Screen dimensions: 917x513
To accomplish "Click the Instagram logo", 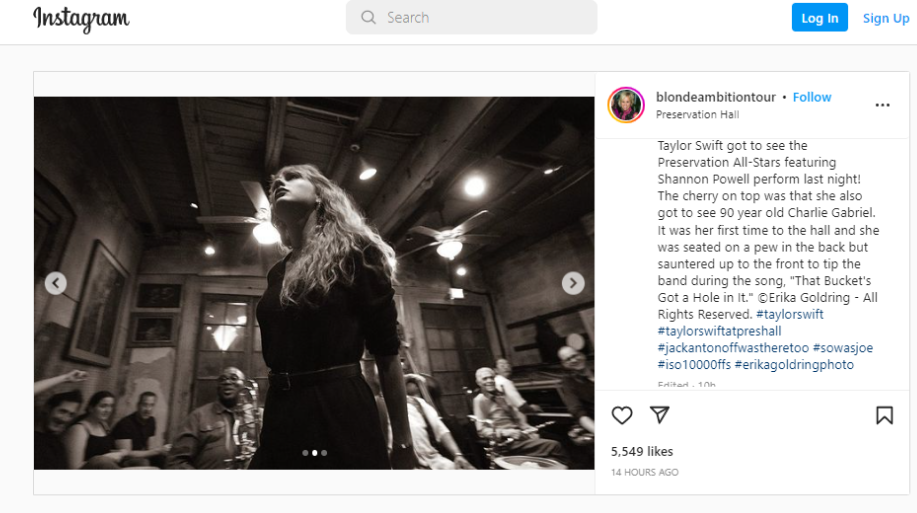I will coord(81,18).
